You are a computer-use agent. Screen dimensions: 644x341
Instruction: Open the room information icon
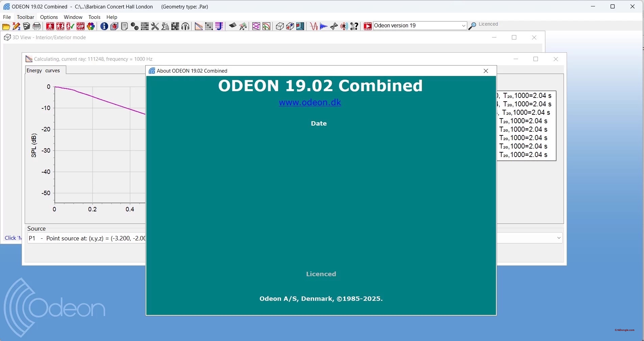(104, 26)
